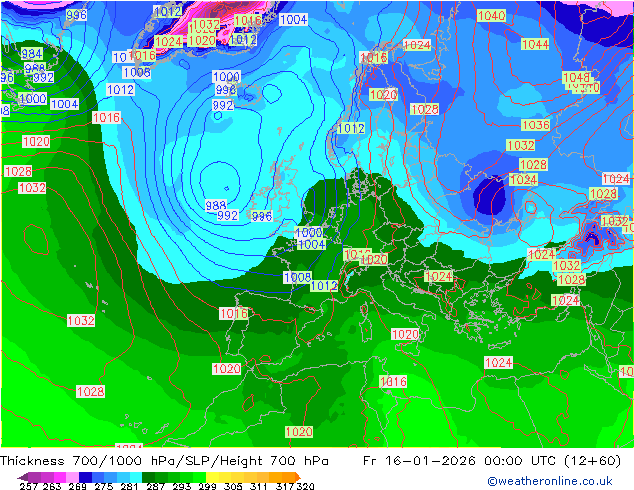
Task: Click the blue '1008' label over France
Action: [x=298, y=277]
